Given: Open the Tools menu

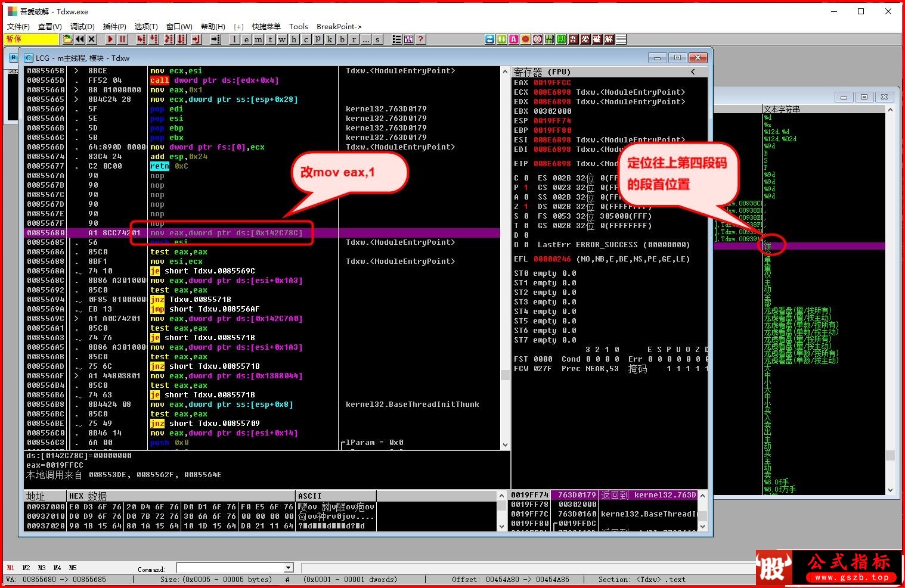Looking at the screenshot, I should (x=299, y=27).
